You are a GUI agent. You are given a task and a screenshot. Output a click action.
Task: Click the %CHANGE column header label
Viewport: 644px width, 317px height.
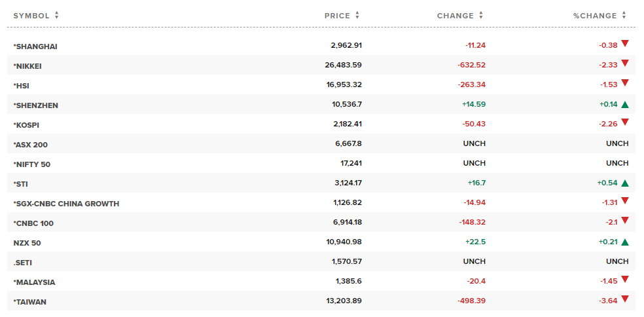pyautogui.click(x=595, y=16)
